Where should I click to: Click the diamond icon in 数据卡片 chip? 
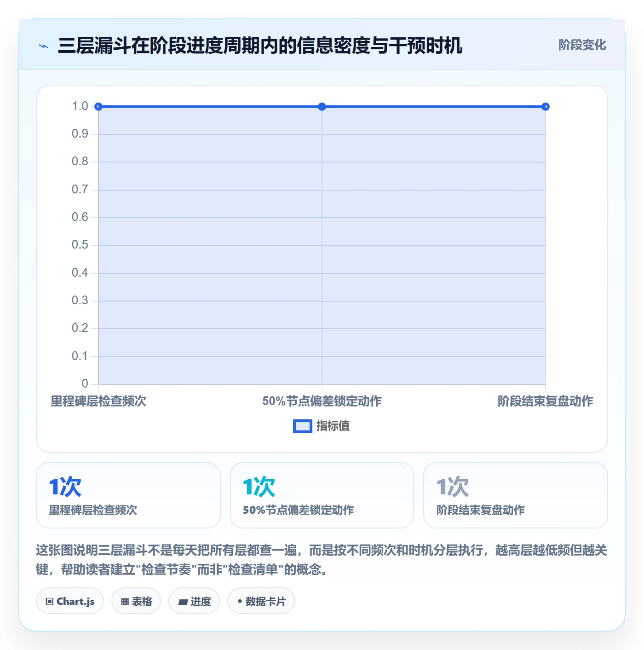(240, 601)
